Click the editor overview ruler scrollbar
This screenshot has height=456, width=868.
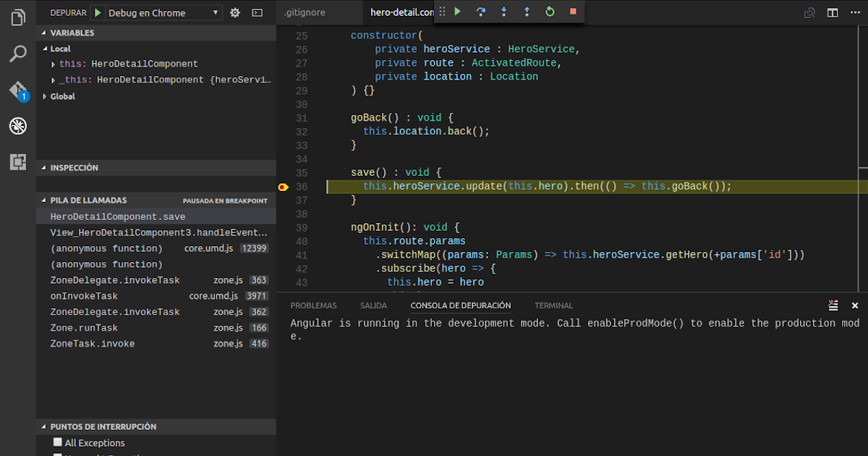click(861, 159)
